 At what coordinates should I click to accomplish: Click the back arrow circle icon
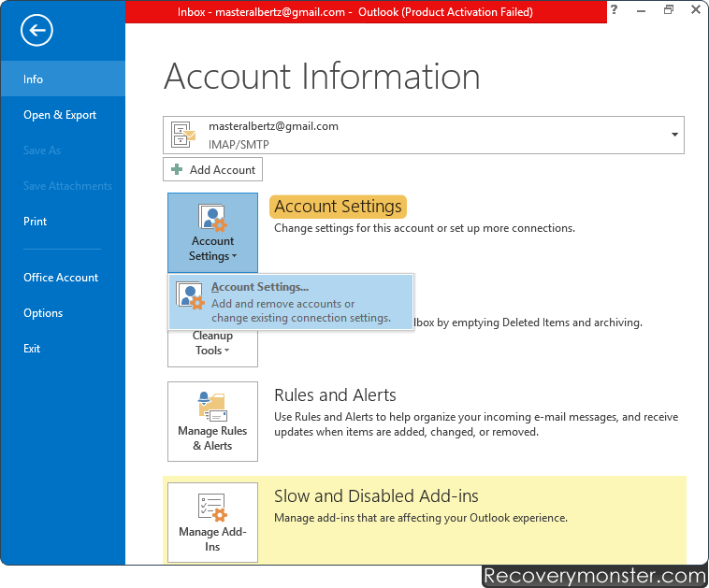coord(36,30)
